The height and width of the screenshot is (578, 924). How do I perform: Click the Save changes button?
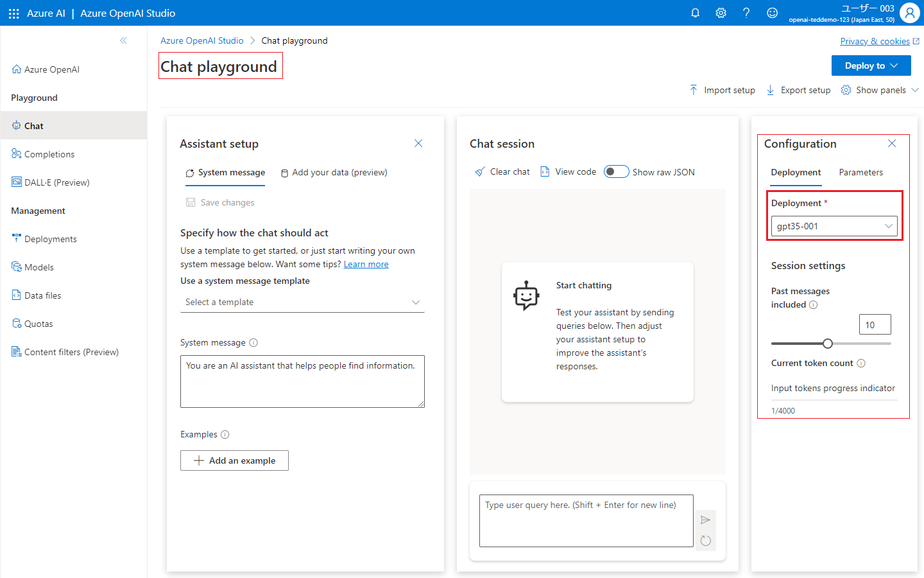pyautogui.click(x=220, y=202)
